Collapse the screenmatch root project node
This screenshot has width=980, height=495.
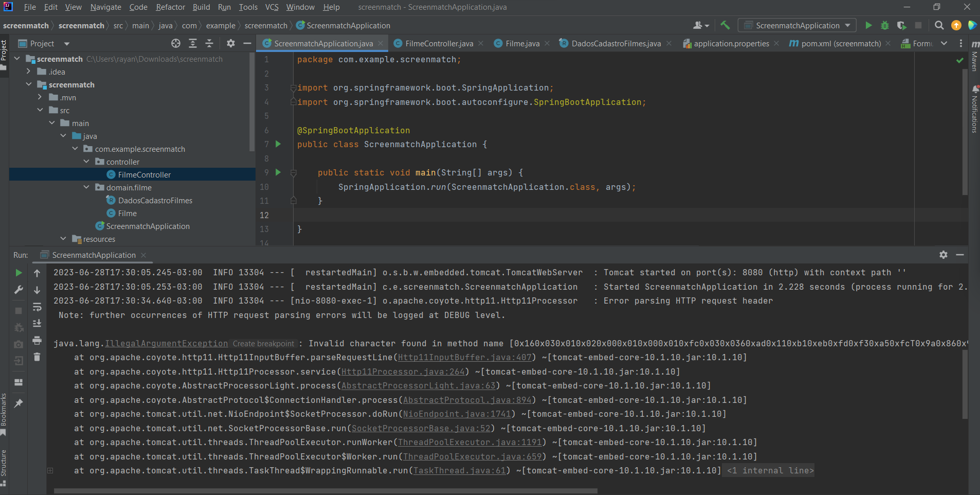pos(17,59)
